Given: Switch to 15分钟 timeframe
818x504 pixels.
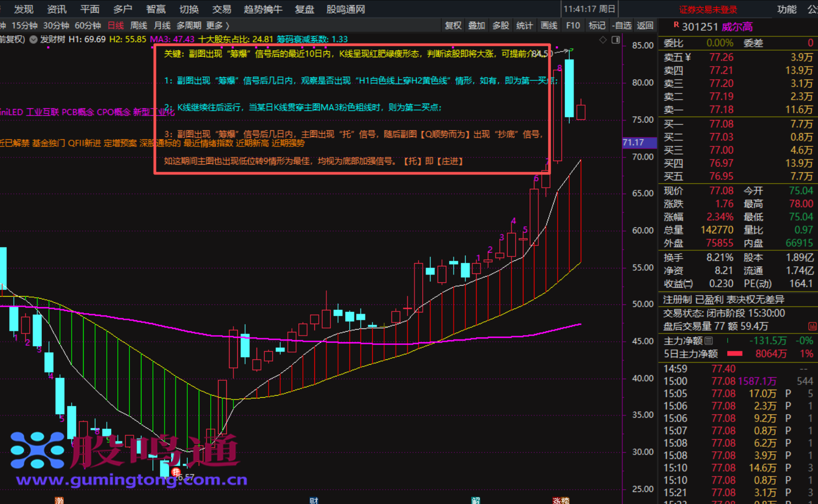Looking at the screenshot, I should pyautogui.click(x=25, y=25).
